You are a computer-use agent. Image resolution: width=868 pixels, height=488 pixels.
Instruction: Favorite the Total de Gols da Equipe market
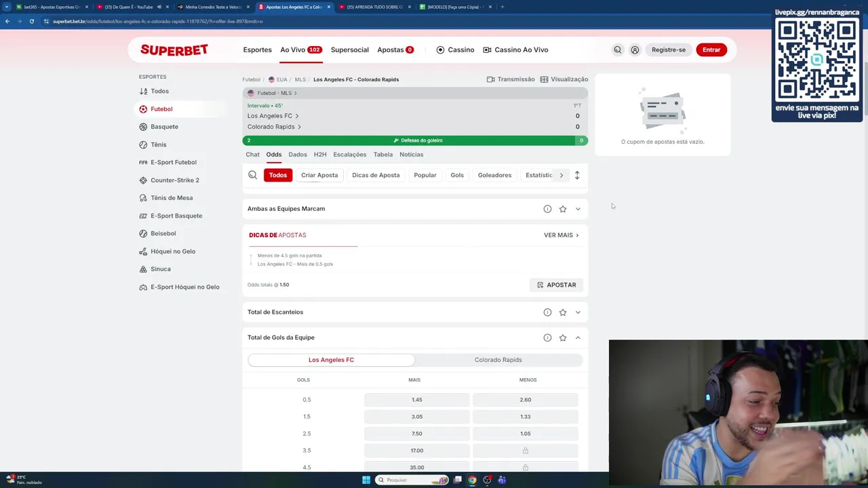click(563, 338)
